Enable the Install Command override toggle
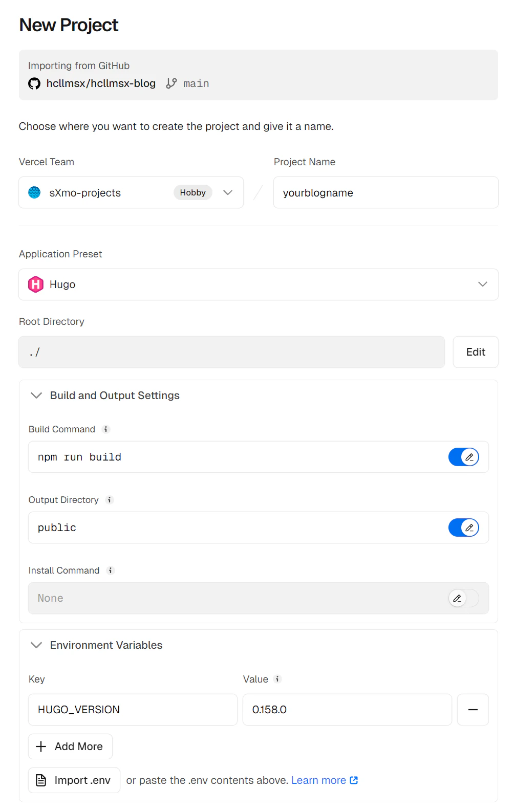Image resolution: width=515 pixels, height=812 pixels. tap(463, 598)
